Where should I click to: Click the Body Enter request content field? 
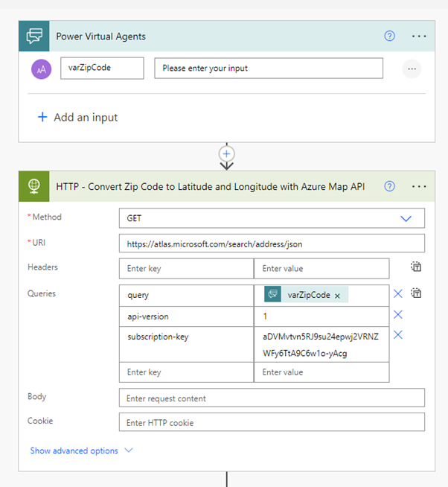(272, 398)
